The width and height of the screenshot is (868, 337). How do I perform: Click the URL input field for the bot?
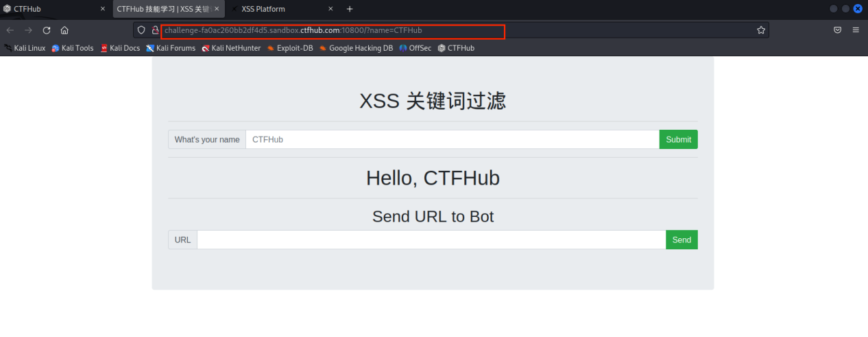pyautogui.click(x=431, y=240)
